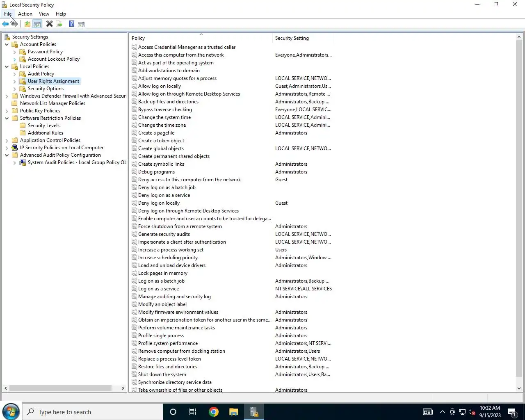Click the Security Settings root icon
Screen dimensions: 525x420
[7, 37]
